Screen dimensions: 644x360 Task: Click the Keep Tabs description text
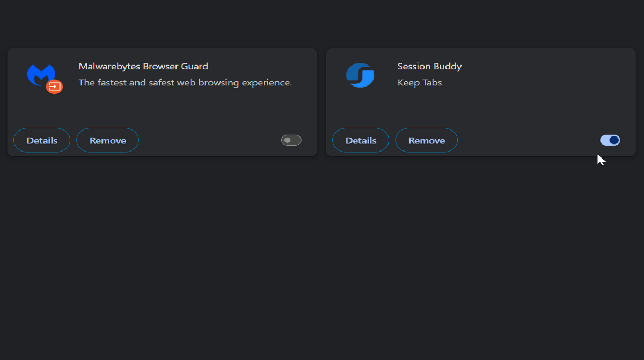tap(420, 82)
